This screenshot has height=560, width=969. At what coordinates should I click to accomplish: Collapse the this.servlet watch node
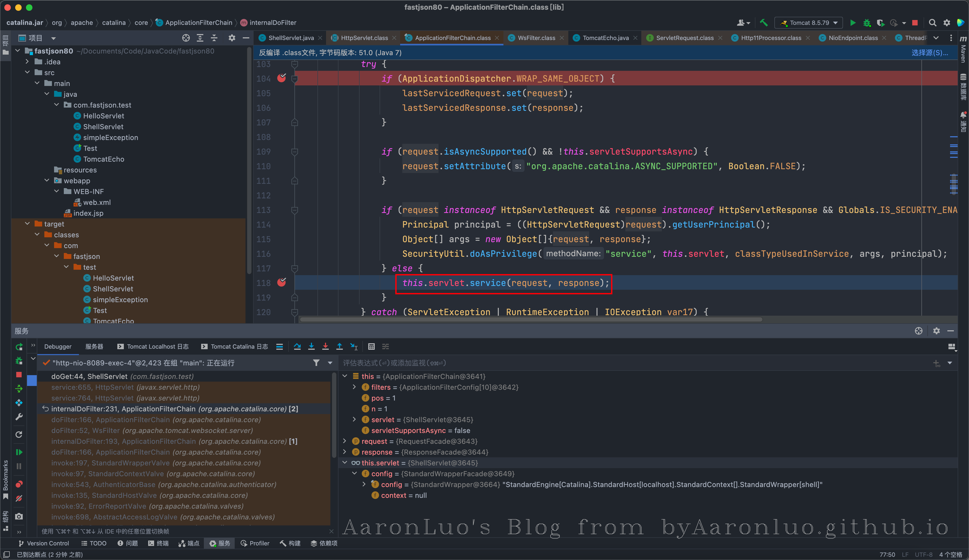(345, 463)
